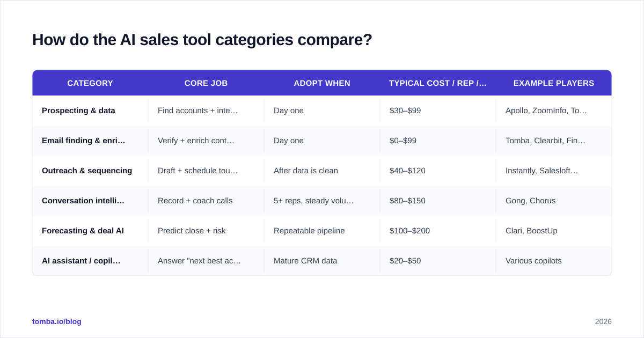Click the 'Mature CRM data' cell
644x338 pixels.
tap(322, 261)
